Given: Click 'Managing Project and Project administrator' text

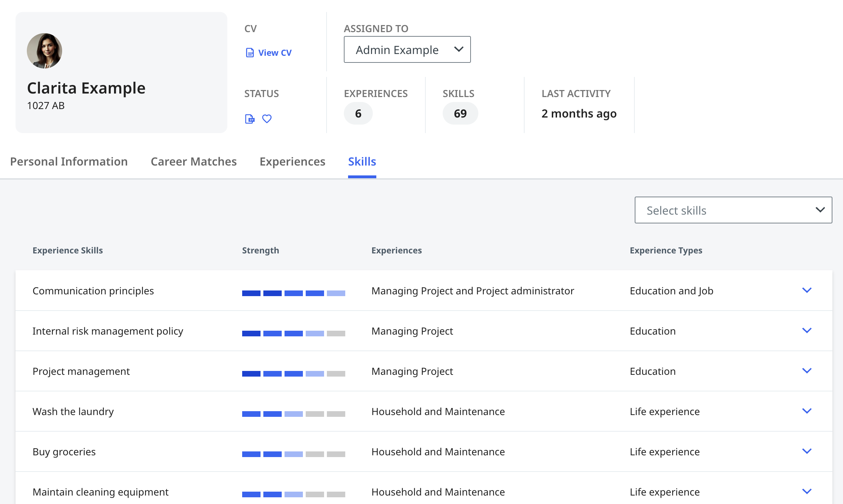Looking at the screenshot, I should (x=473, y=291).
